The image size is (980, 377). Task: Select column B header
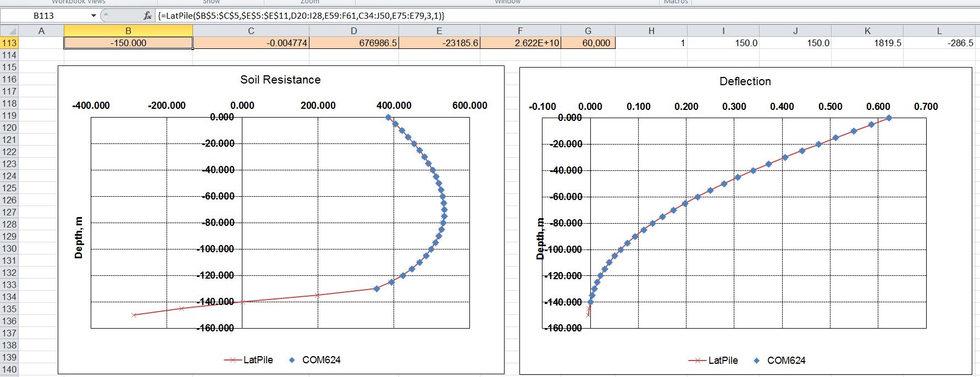coord(128,31)
